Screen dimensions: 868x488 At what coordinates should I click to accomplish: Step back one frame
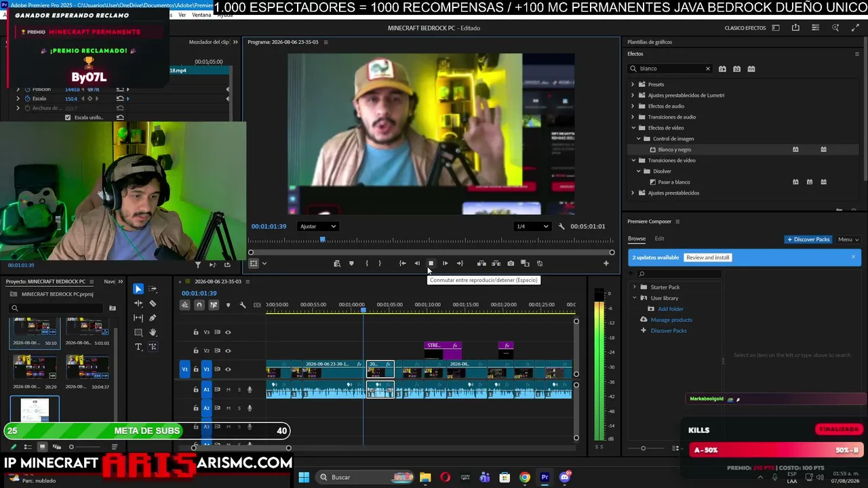point(416,264)
